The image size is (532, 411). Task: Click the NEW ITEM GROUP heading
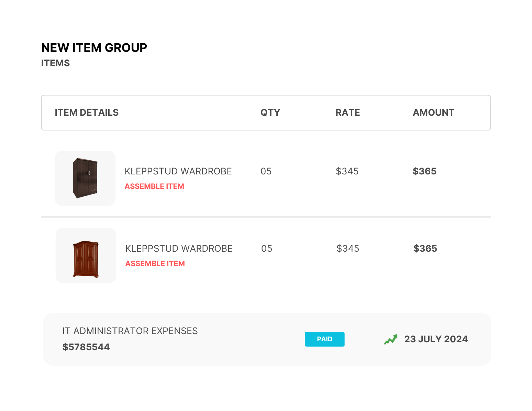coord(94,48)
